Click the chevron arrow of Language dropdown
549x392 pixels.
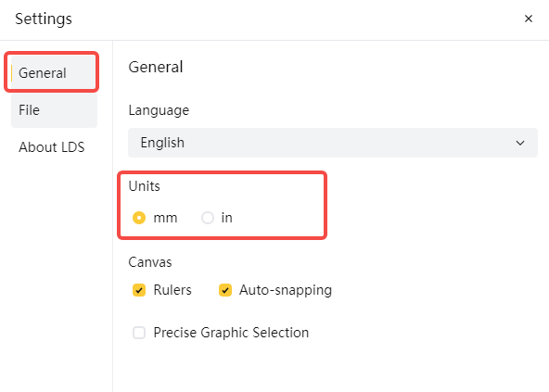pyautogui.click(x=520, y=143)
